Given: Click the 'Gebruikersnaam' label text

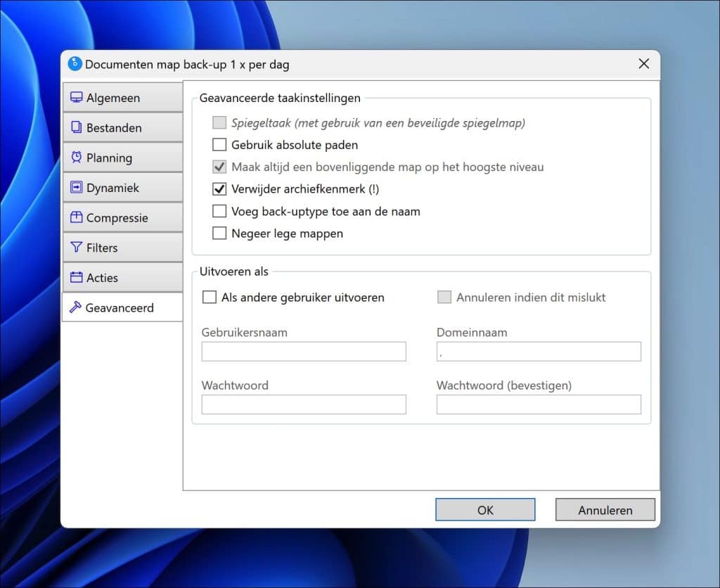Looking at the screenshot, I should point(244,332).
